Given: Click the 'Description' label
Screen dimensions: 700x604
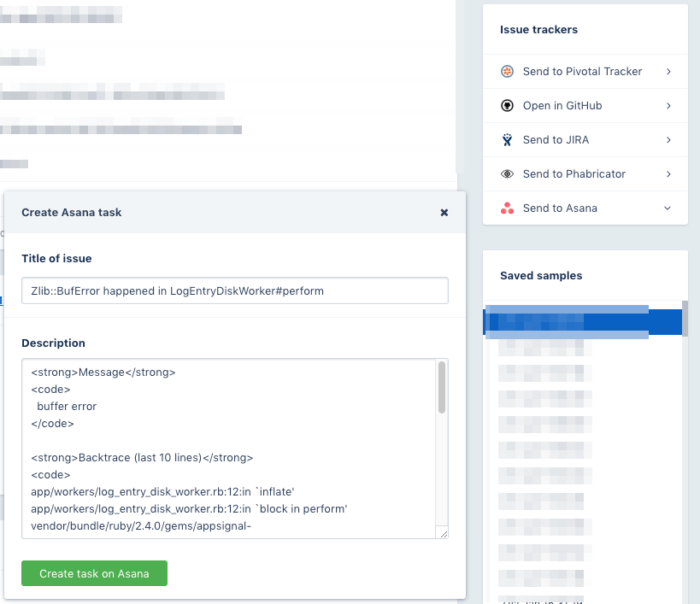Looking at the screenshot, I should click(53, 343).
